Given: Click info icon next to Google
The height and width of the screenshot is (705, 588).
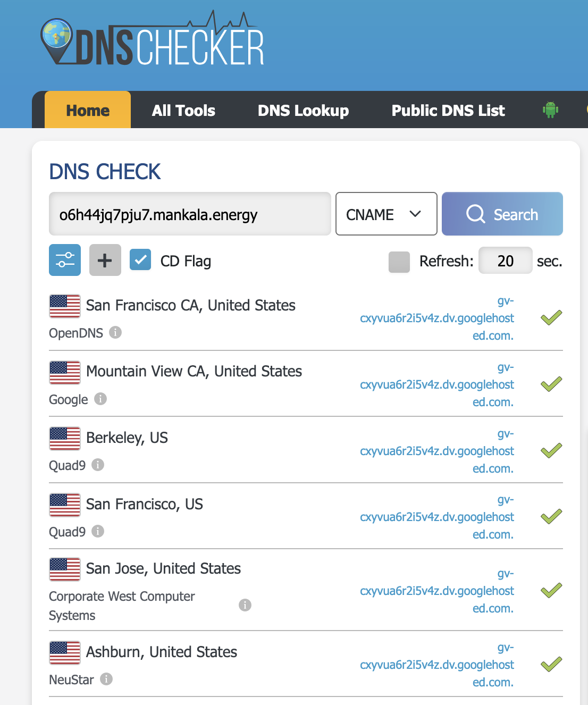Looking at the screenshot, I should (x=100, y=399).
